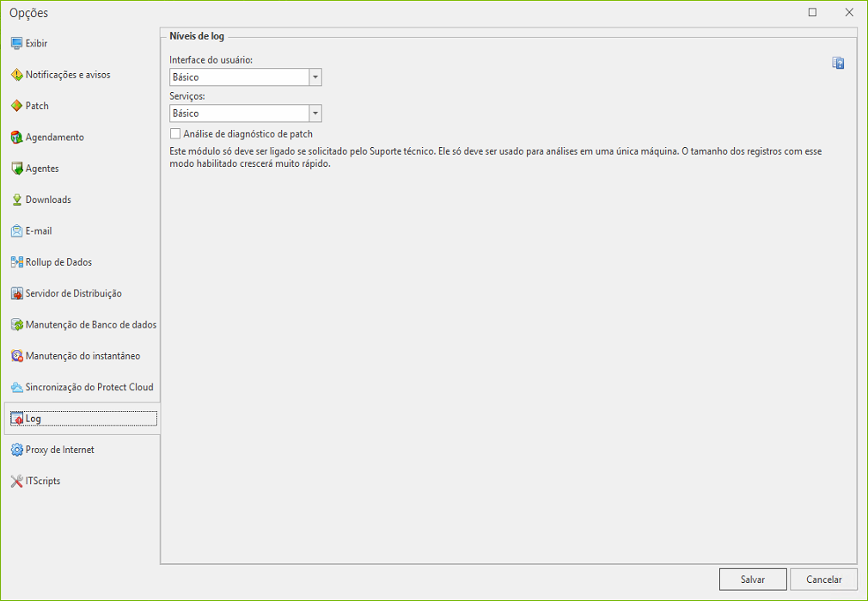
Task: Open the Rollup de Dados page
Action: [x=58, y=262]
